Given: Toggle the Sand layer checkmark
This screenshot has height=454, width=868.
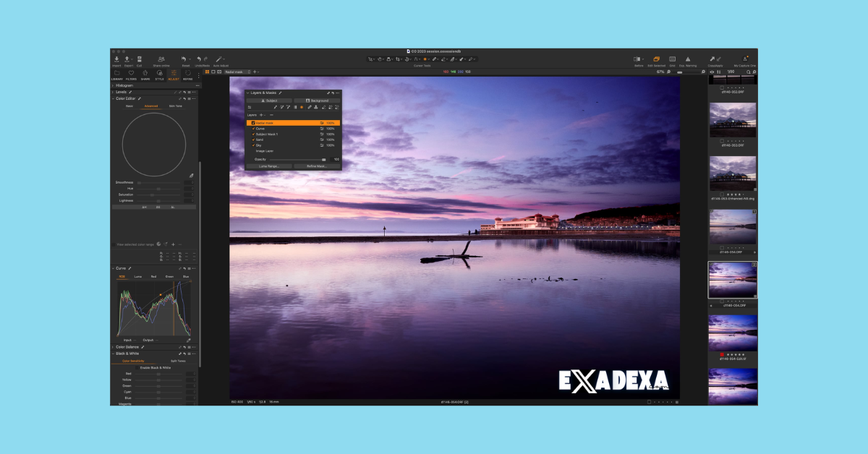Looking at the screenshot, I should click(x=253, y=140).
